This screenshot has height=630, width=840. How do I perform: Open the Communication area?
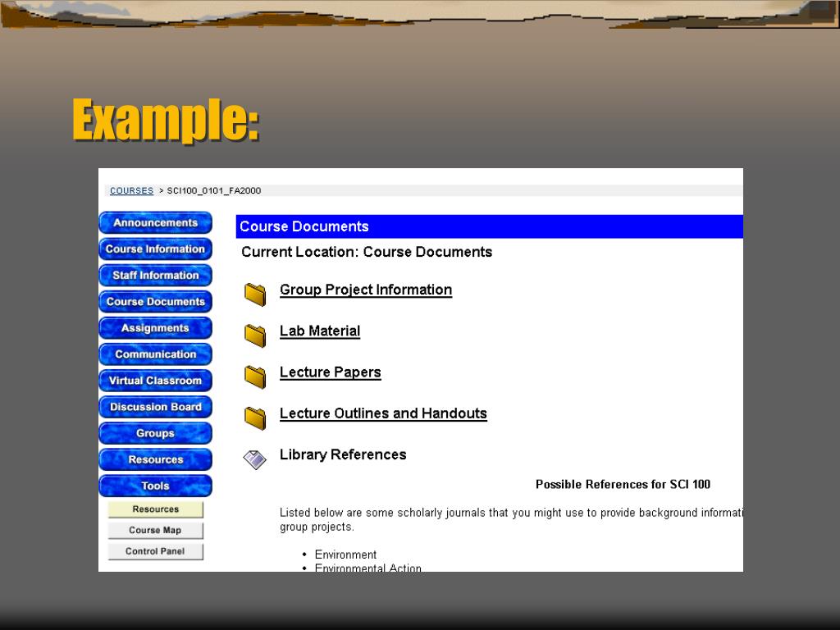[x=155, y=354]
